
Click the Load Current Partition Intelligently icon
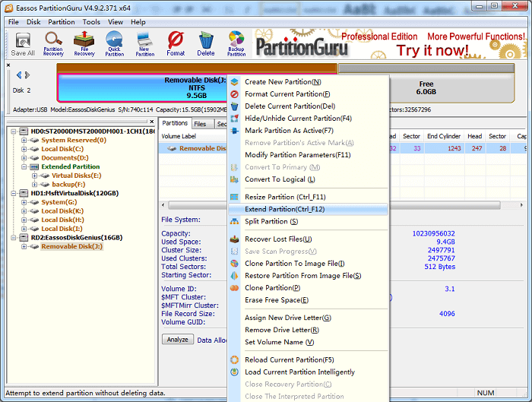(234, 372)
